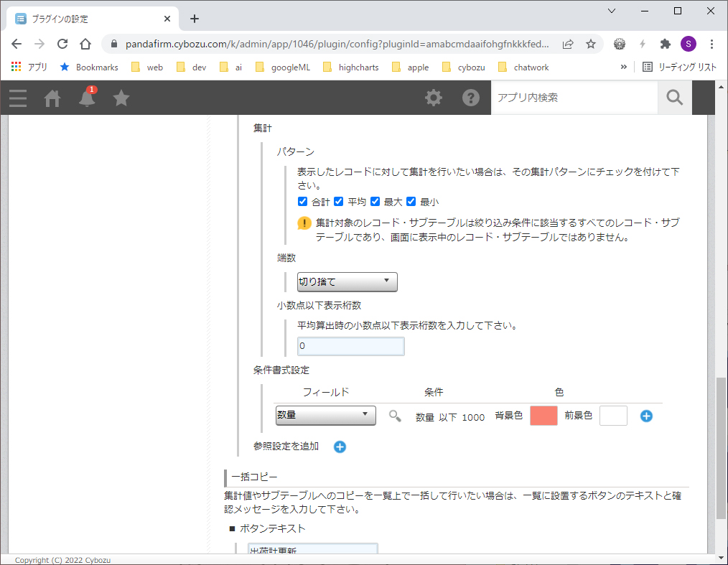The width and height of the screenshot is (728, 565).
Task: Click the decimal places input field
Action: pos(351,346)
